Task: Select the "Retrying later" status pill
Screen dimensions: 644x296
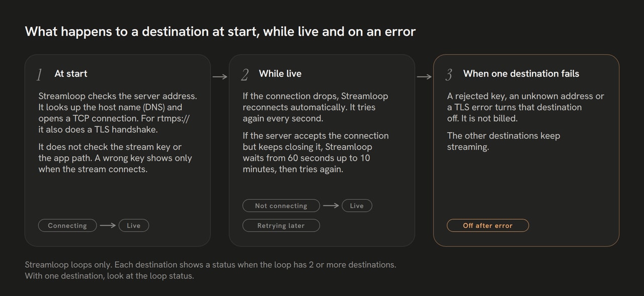Action: coord(281,226)
